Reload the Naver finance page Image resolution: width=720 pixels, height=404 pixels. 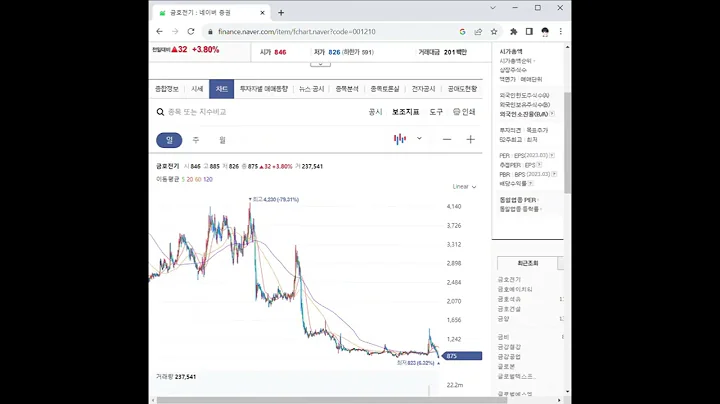191,32
